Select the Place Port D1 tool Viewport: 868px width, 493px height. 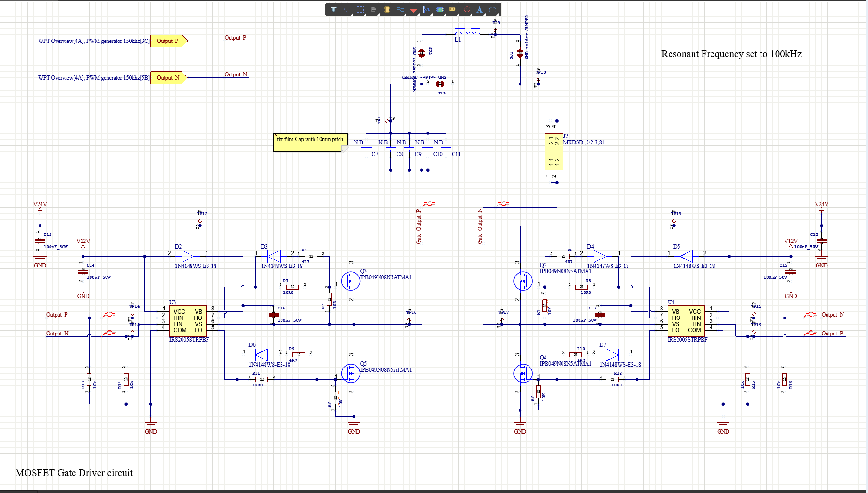[453, 9]
